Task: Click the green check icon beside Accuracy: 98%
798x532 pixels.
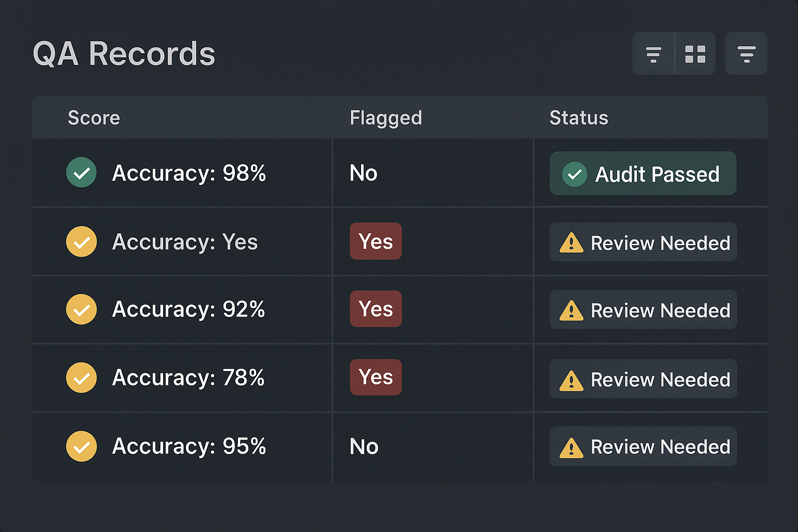Action: tap(82, 172)
